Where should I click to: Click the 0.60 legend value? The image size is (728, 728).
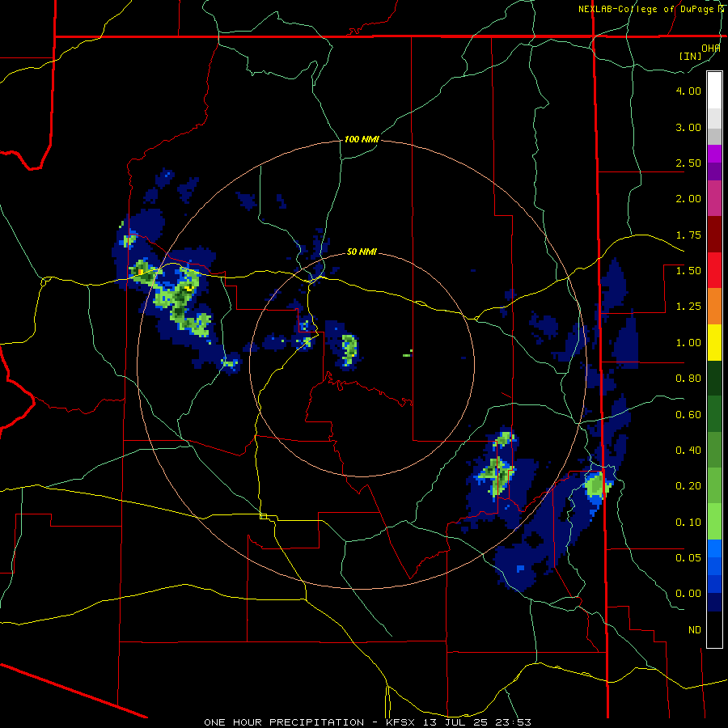[688, 415]
